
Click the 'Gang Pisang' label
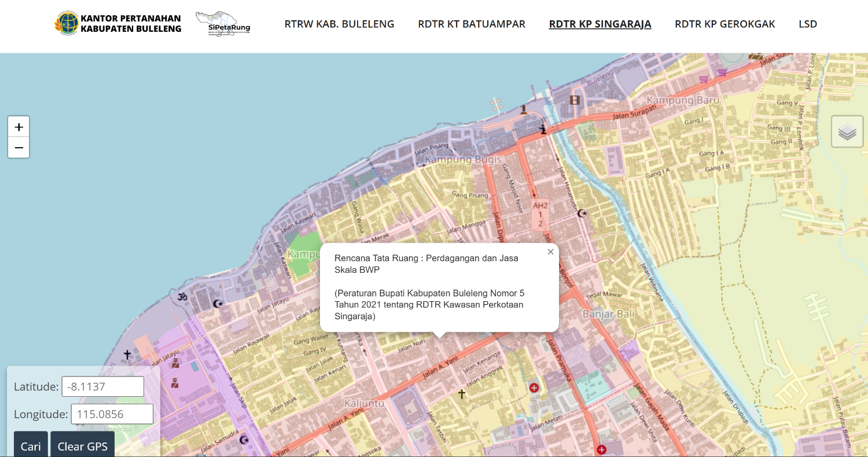tap(470, 195)
